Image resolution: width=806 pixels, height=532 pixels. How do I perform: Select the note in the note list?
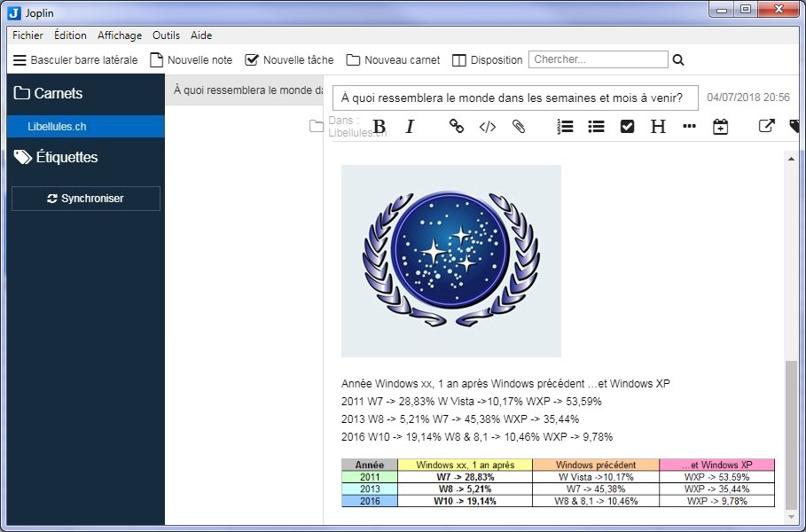(244, 90)
